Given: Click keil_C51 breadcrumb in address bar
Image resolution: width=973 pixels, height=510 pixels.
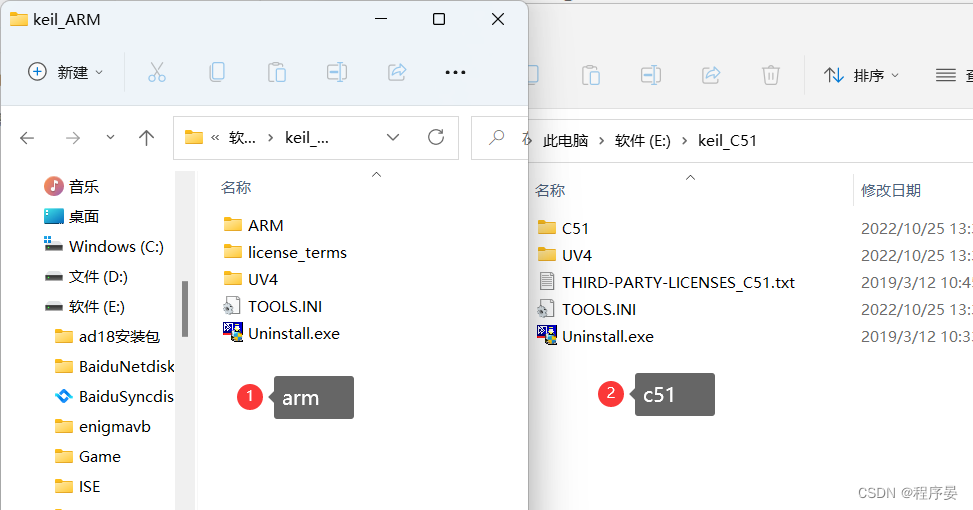Looking at the screenshot, I should (727, 141).
